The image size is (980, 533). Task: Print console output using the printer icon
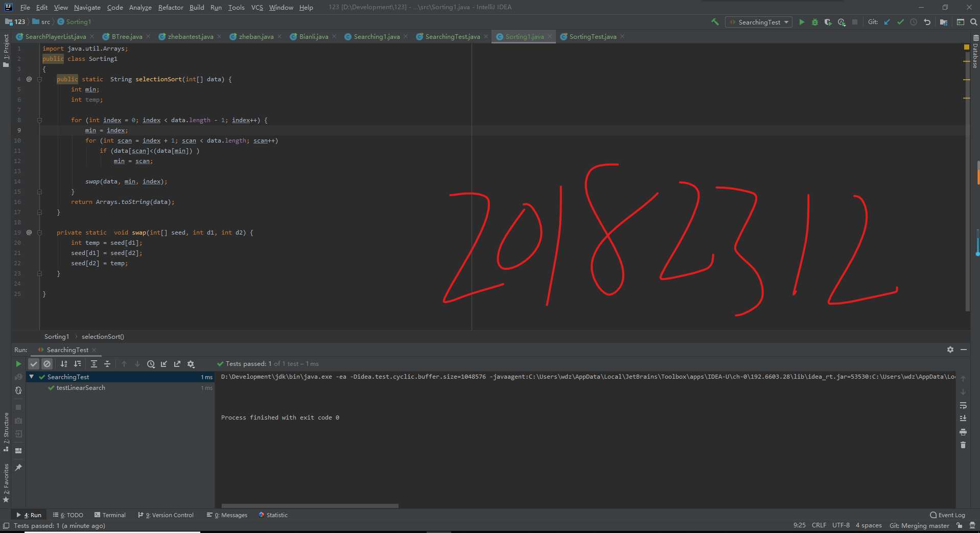(x=963, y=432)
